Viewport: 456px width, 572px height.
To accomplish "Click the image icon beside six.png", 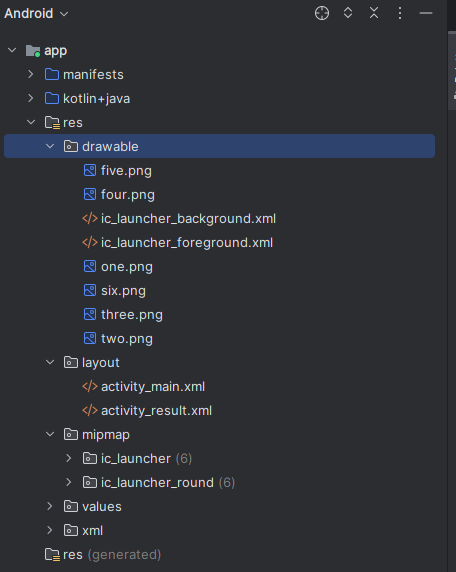I will click(90, 290).
